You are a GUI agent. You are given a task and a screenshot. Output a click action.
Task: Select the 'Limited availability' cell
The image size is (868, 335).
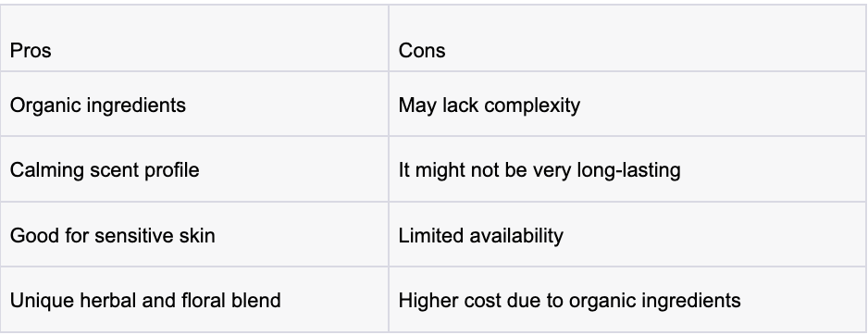click(627, 235)
